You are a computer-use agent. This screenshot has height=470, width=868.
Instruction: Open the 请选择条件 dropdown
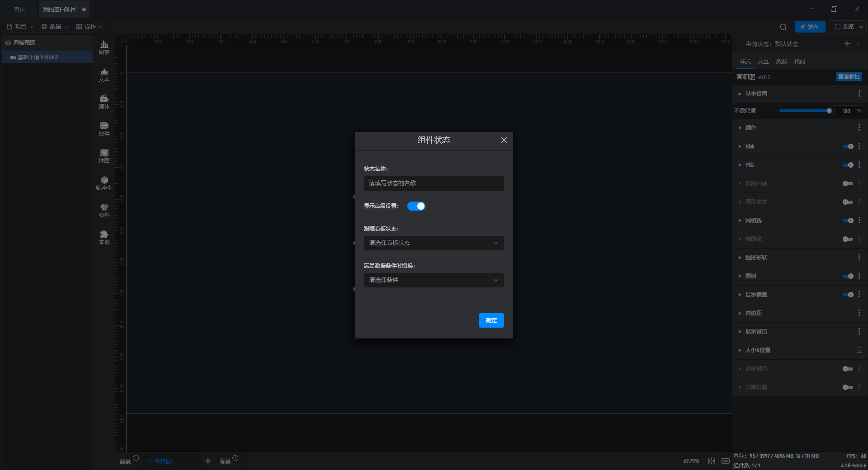(434, 280)
